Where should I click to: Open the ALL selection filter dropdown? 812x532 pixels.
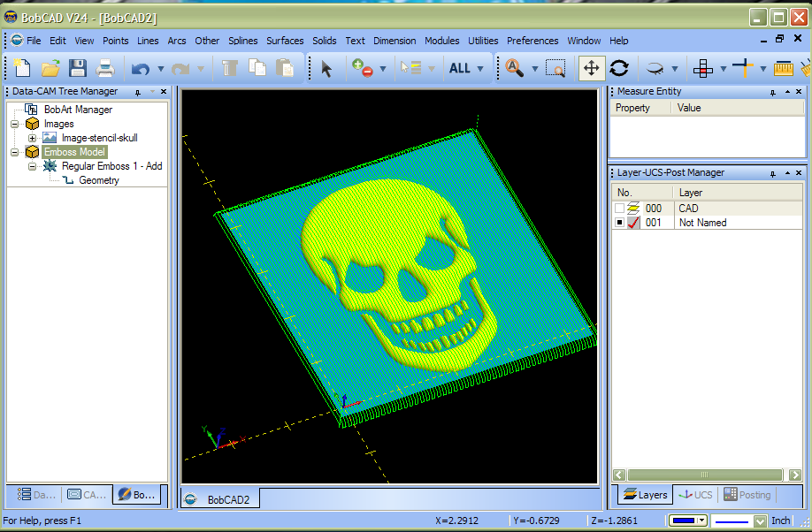(480, 68)
